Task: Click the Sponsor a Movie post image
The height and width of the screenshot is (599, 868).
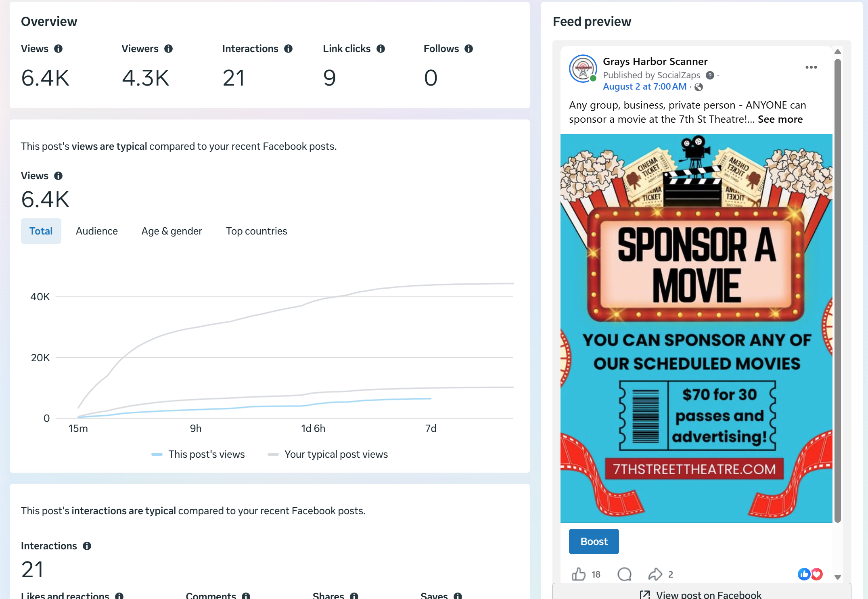Action: [696, 329]
